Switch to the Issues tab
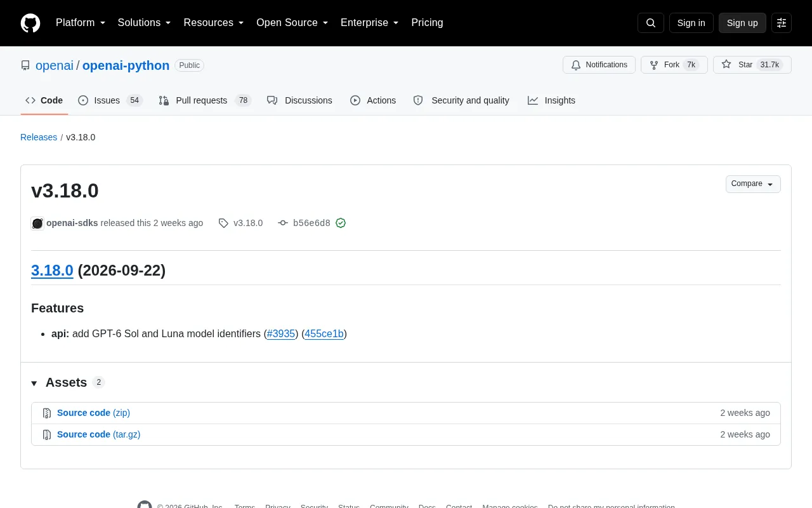 [x=110, y=100]
